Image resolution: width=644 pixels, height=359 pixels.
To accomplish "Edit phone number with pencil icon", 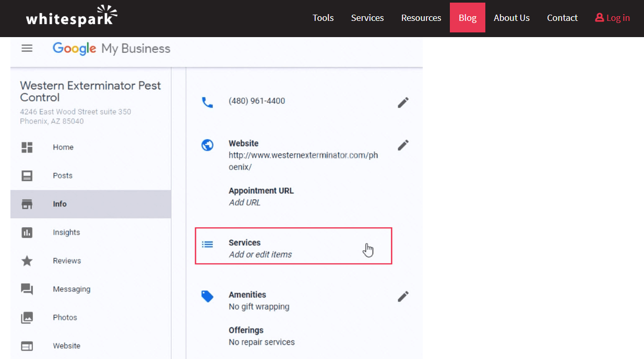I will click(403, 102).
